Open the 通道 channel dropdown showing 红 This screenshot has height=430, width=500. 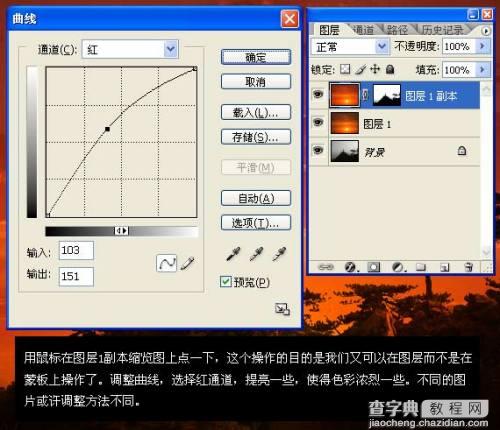click(130, 49)
